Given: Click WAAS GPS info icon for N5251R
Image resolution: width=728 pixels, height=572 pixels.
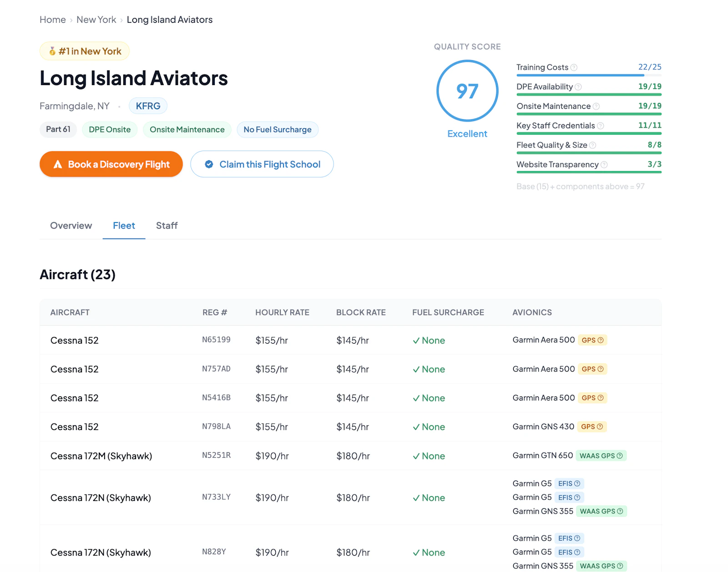Looking at the screenshot, I should point(620,456).
